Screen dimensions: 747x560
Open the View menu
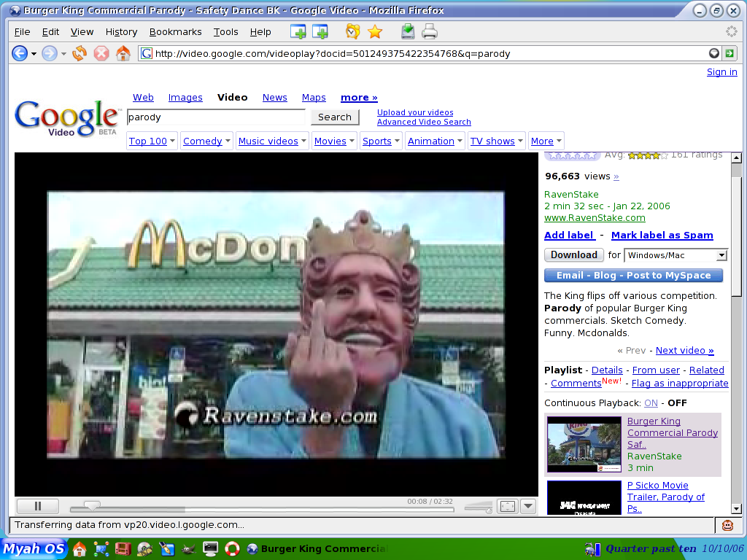click(x=82, y=32)
